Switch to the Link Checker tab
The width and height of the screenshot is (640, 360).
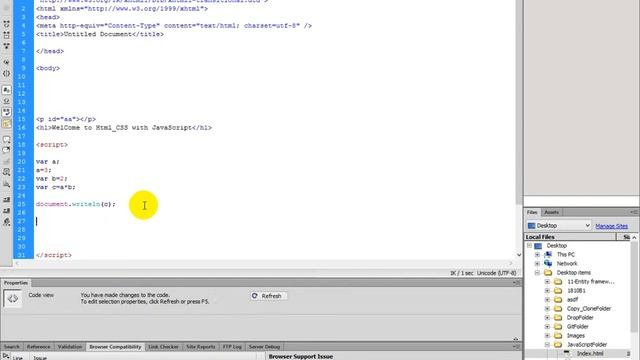[163, 347]
